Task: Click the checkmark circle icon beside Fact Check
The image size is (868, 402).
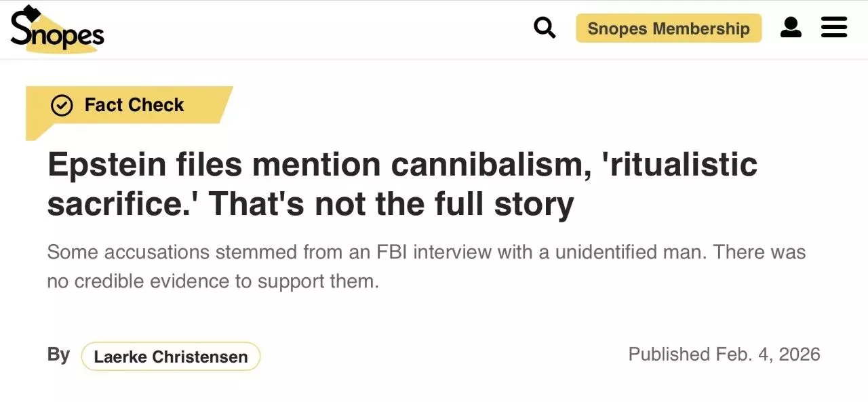Action: point(62,105)
